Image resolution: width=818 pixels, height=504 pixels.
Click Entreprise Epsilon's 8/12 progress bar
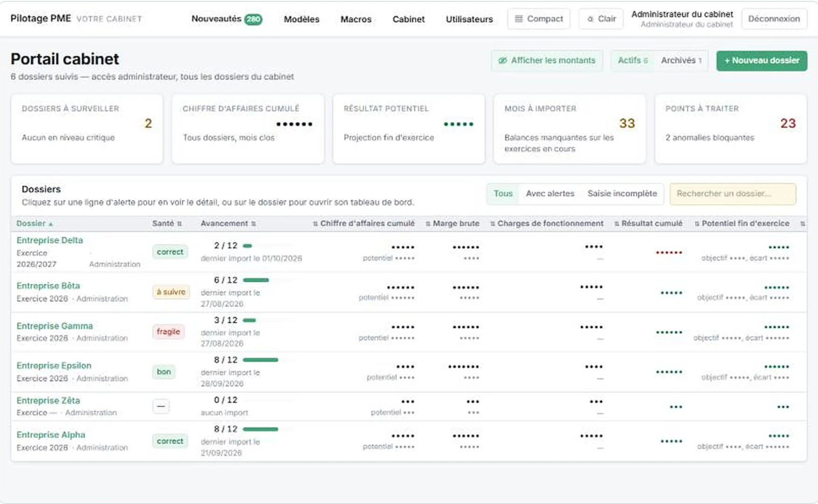click(268, 360)
